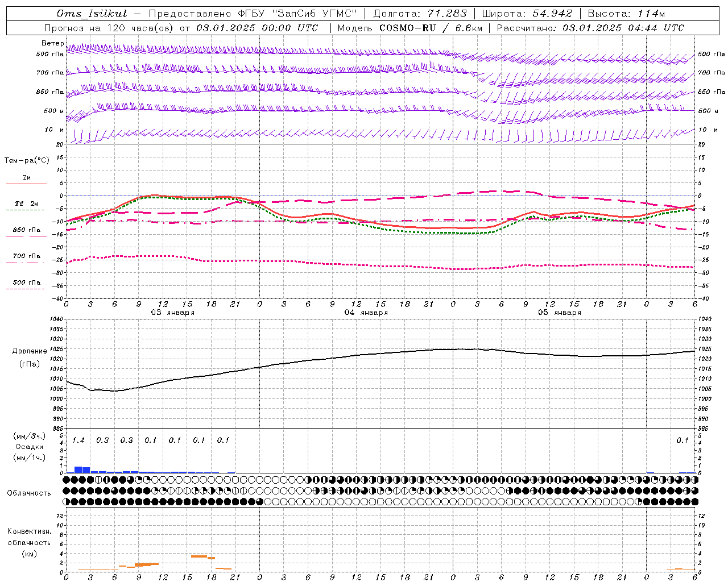Click the 05 января date label
This screenshot has width=728, height=582.
[x=559, y=313]
